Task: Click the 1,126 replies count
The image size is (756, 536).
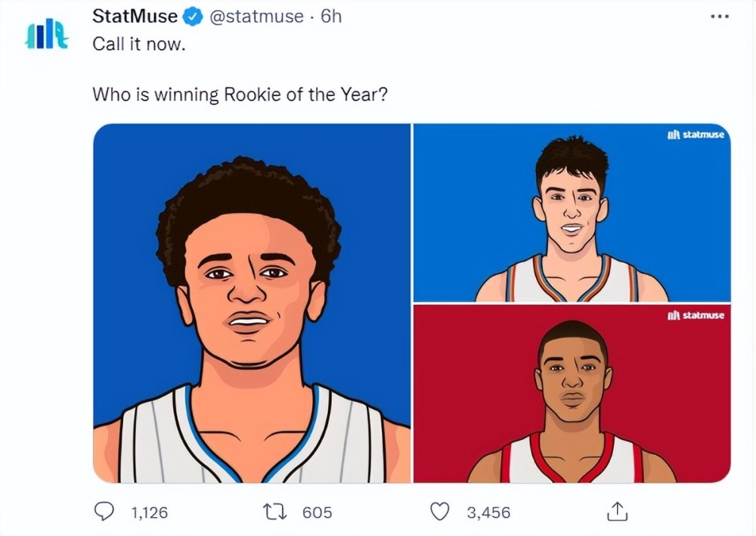Action: [149, 513]
